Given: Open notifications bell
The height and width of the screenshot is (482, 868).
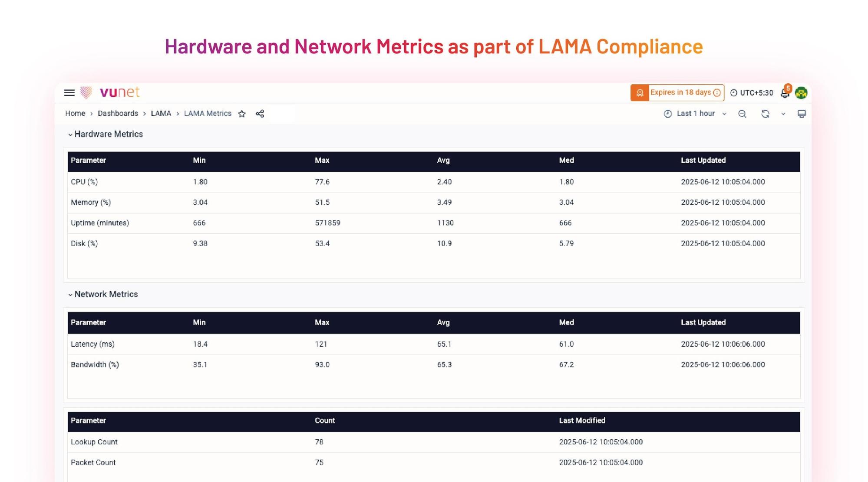Looking at the screenshot, I should coord(785,93).
